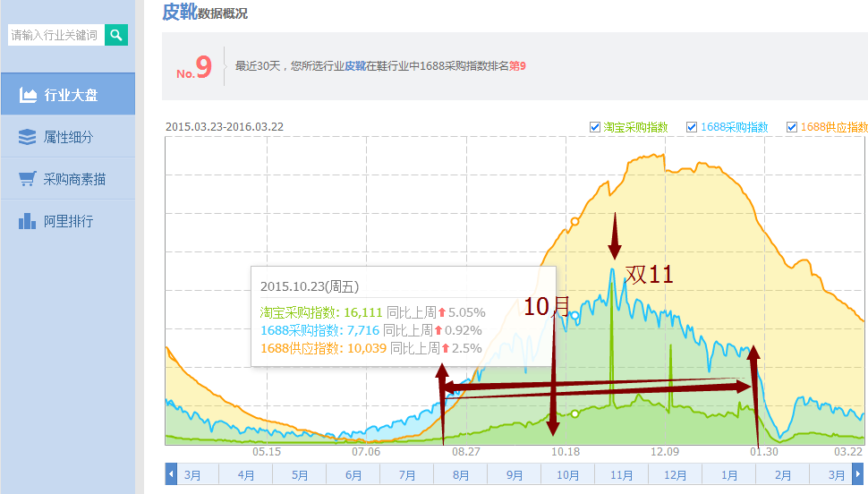Focus the industry keyword search field
Screen dimensions: 868x494
pyautogui.click(x=55, y=35)
